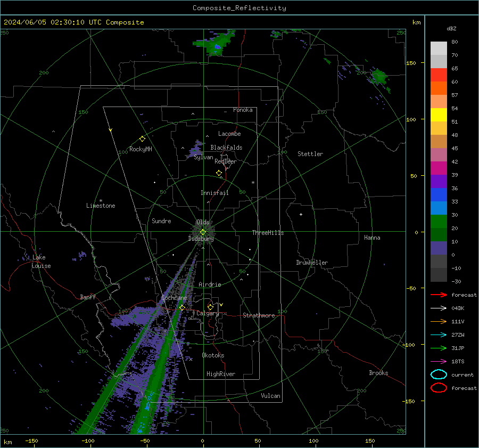The height and width of the screenshot is (448, 479).
Task: Click the yellow diamond marker below Cochrane
Action: 182,307
